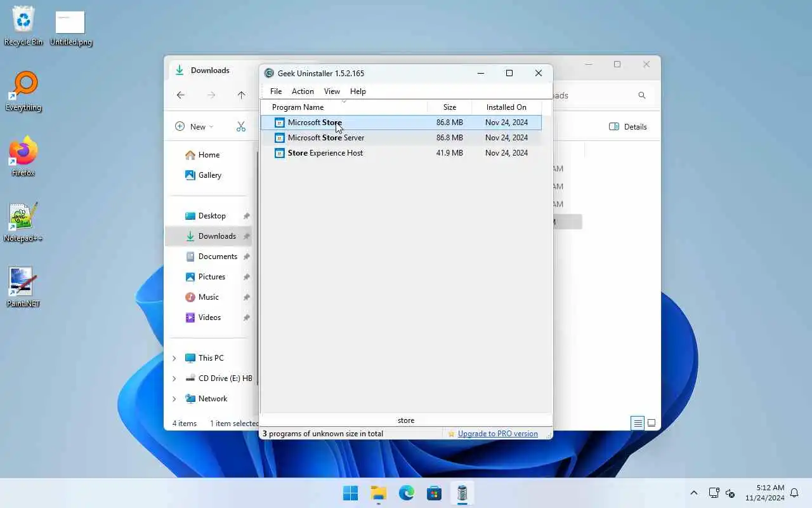Screen dimensions: 812x508
Task: Click the 41.9 MB size cell
Action: point(450,153)
